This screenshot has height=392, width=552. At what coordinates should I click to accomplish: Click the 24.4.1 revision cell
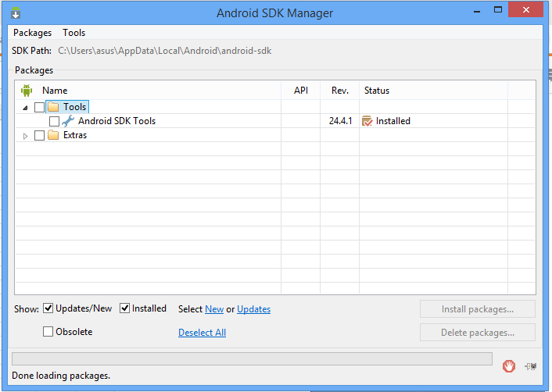click(x=340, y=121)
